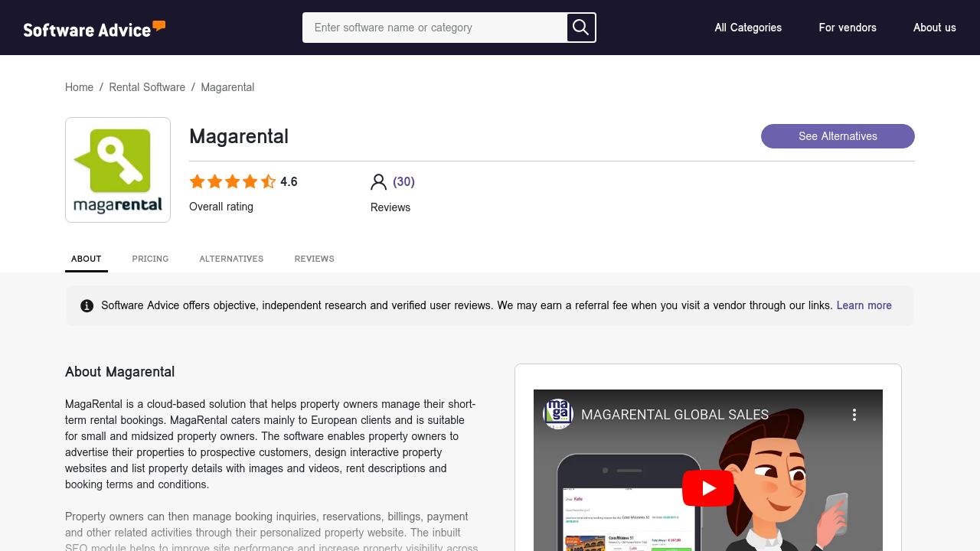The image size is (980, 551).
Task: Switch to the Pricing tab
Action: [150, 259]
